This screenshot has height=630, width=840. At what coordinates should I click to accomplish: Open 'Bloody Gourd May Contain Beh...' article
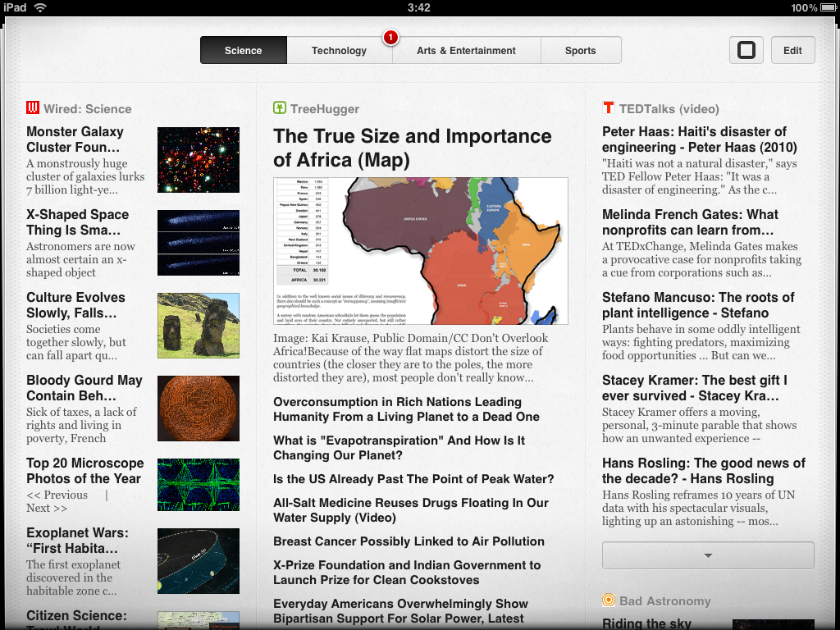click(84, 388)
